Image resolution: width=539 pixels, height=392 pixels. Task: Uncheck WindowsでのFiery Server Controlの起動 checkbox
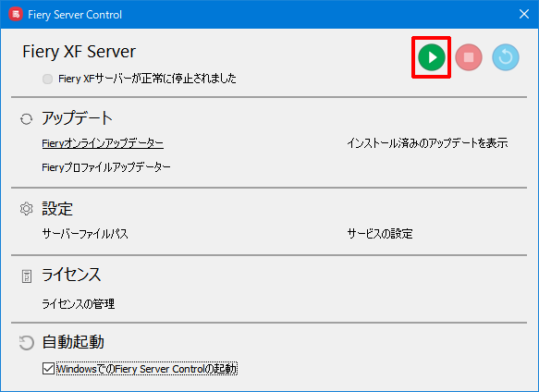tap(48, 369)
